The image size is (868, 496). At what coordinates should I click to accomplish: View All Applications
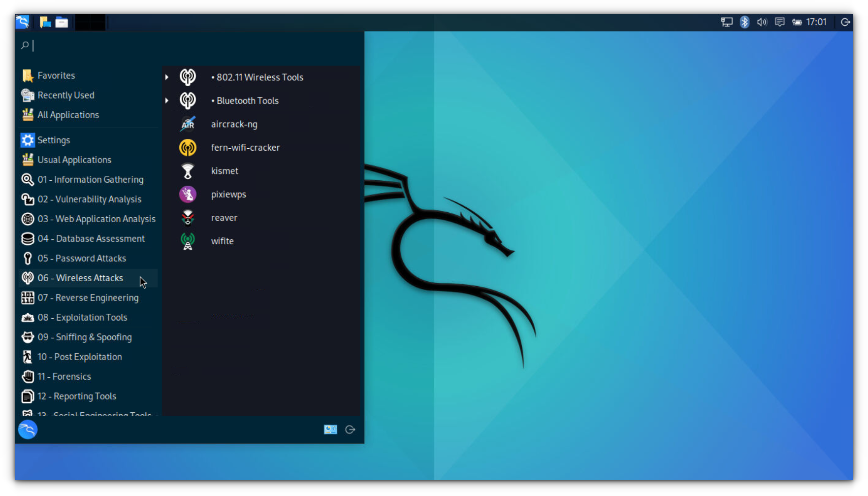pyautogui.click(x=68, y=114)
